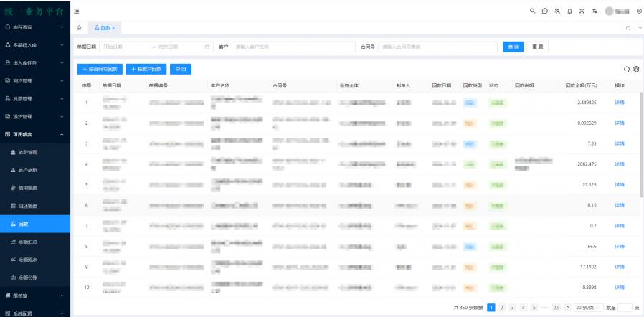This screenshot has width=644, height=317.
Task: Open the search magnifier in top bar
Action: [x=531, y=11]
